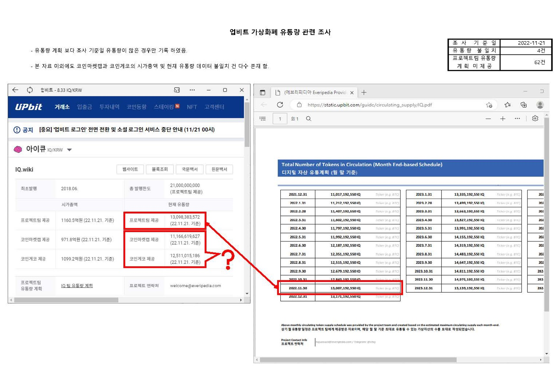Screen dimensions: 560x392
Task: Click the lock site info icon
Action: click(x=299, y=105)
